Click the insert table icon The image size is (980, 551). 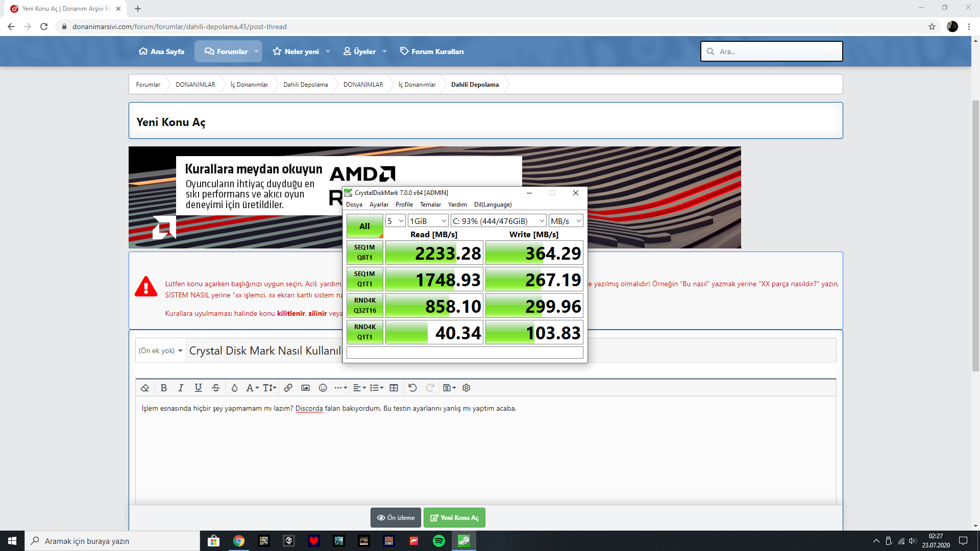point(394,388)
